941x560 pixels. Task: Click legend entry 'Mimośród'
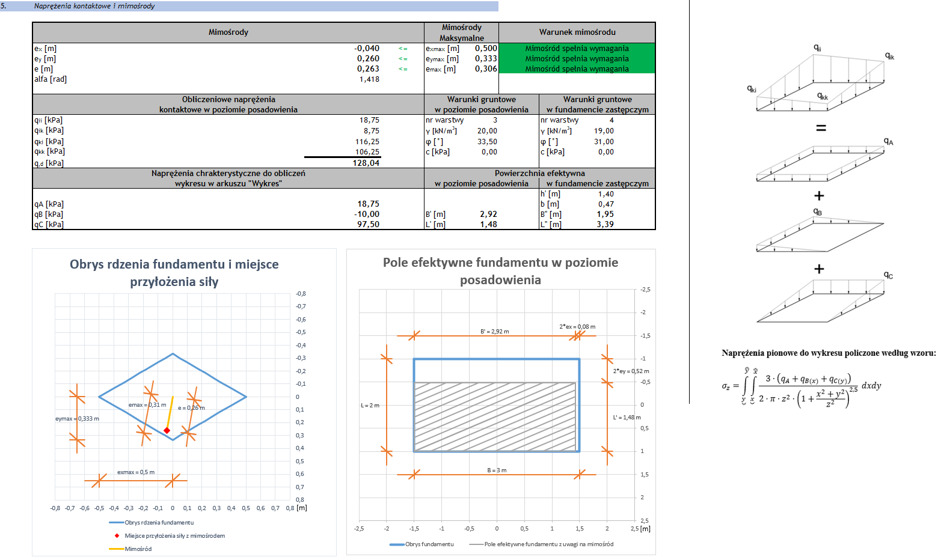(x=138, y=549)
